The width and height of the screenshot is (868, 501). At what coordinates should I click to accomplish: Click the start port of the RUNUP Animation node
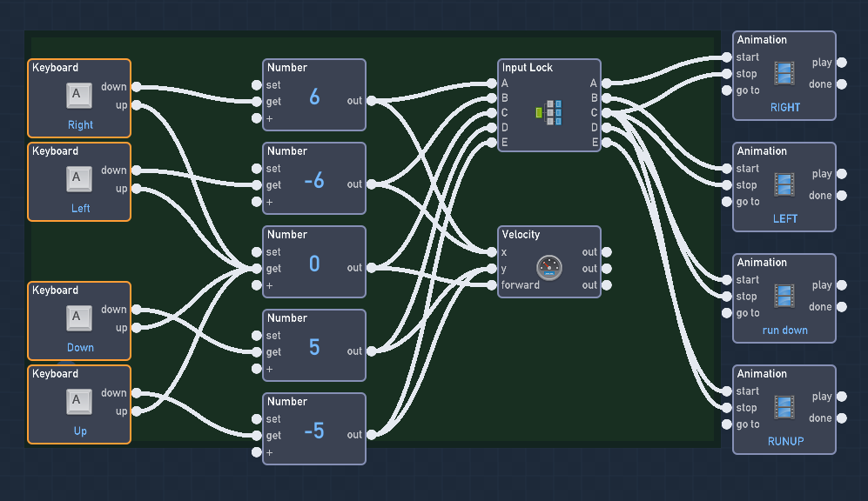[x=727, y=391]
